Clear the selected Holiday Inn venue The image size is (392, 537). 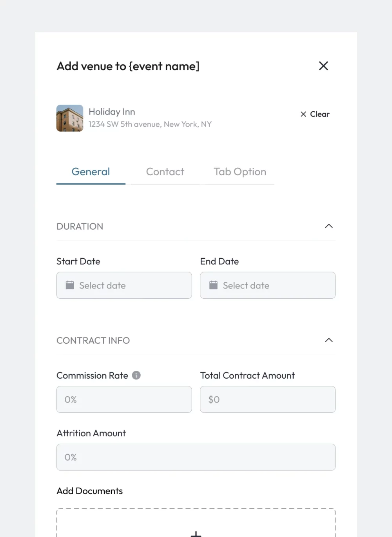pyautogui.click(x=315, y=114)
